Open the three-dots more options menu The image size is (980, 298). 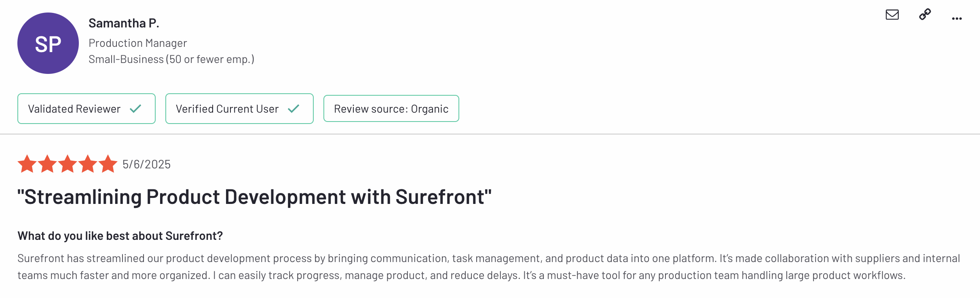(x=957, y=19)
